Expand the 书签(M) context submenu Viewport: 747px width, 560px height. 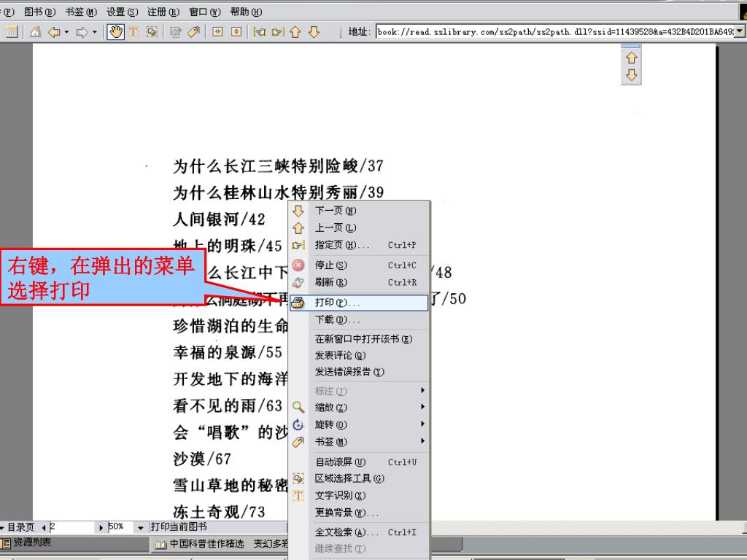pyautogui.click(x=359, y=441)
